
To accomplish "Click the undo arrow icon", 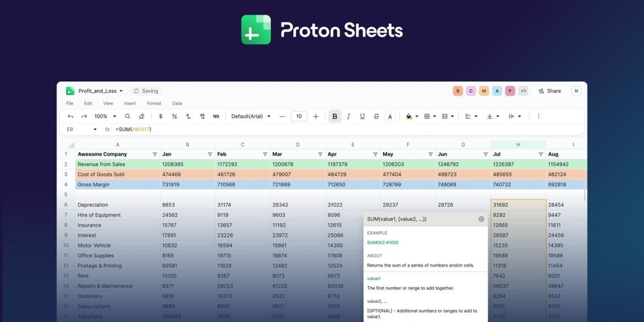I will point(71,116).
